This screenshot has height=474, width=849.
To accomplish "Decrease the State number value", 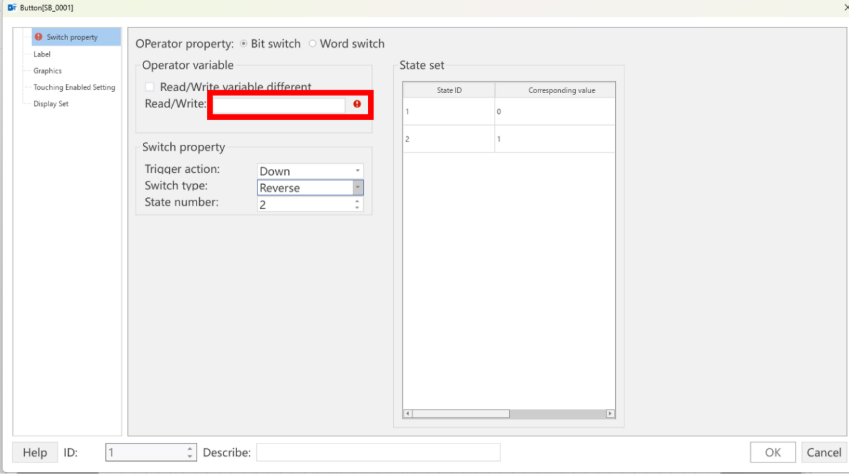I will click(357, 207).
